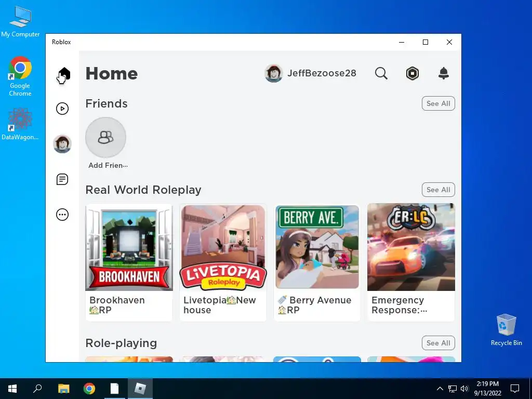Image resolution: width=532 pixels, height=399 pixels.
Task: Show hidden icons tray chevron
Action: [440, 389]
